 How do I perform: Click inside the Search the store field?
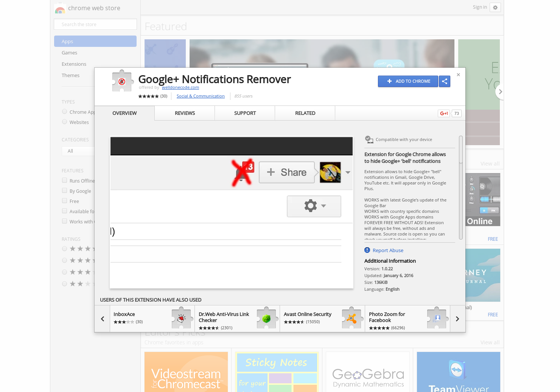click(x=95, y=24)
